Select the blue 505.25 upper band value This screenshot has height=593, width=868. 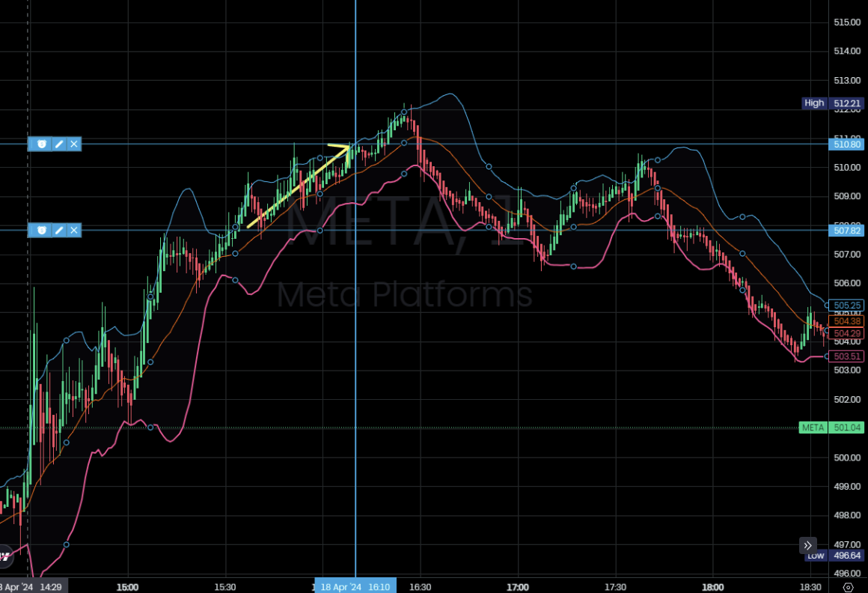(847, 305)
